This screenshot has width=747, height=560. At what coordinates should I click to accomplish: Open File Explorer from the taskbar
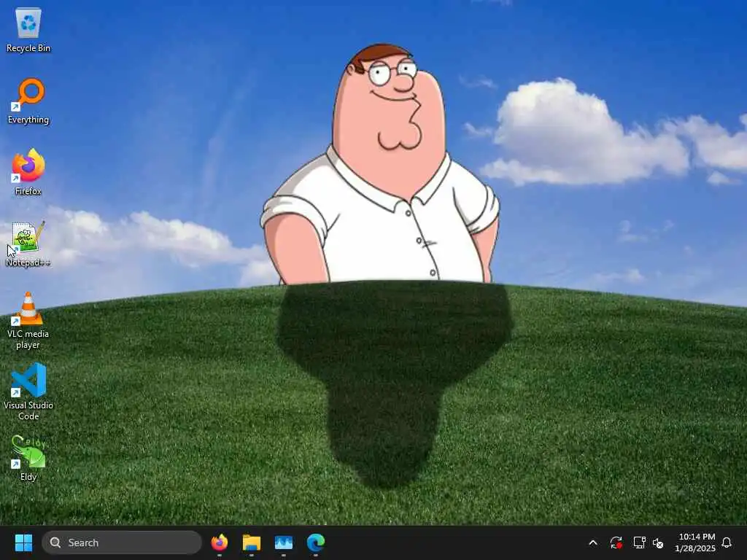[x=252, y=542]
